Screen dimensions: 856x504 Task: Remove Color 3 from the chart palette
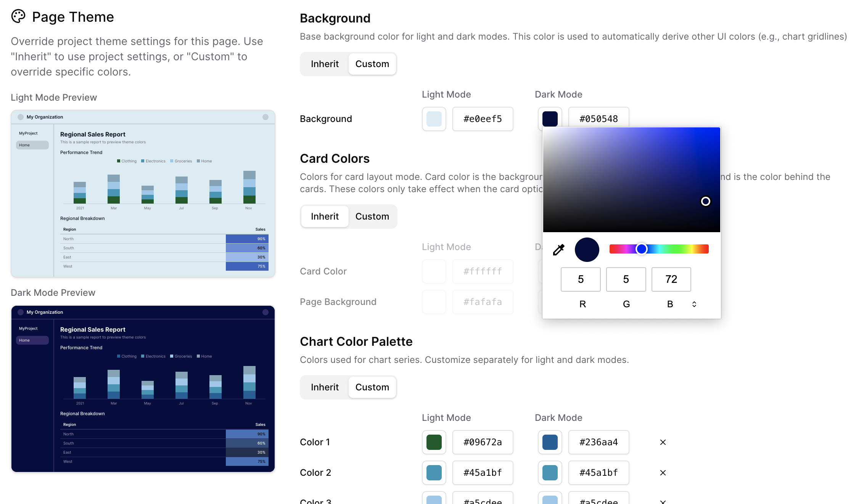click(663, 502)
